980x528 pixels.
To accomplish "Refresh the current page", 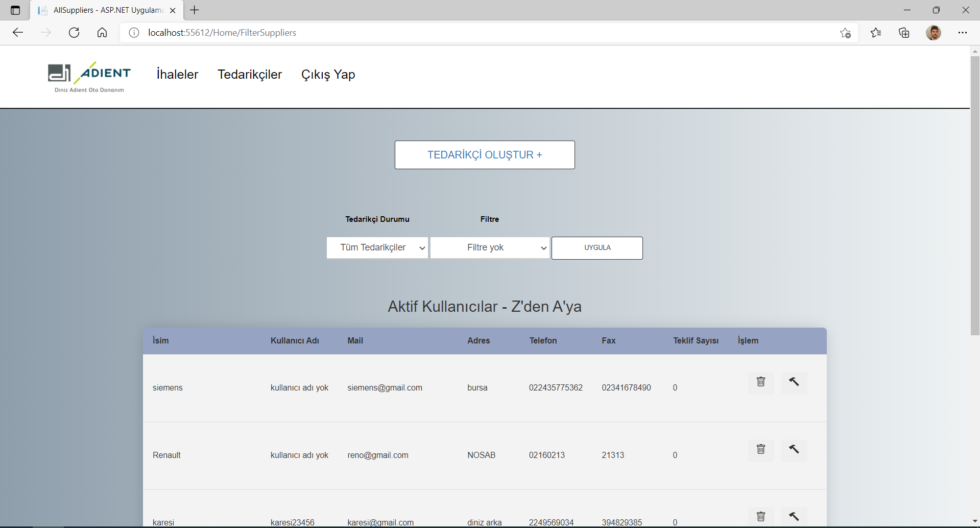I will 74,32.
